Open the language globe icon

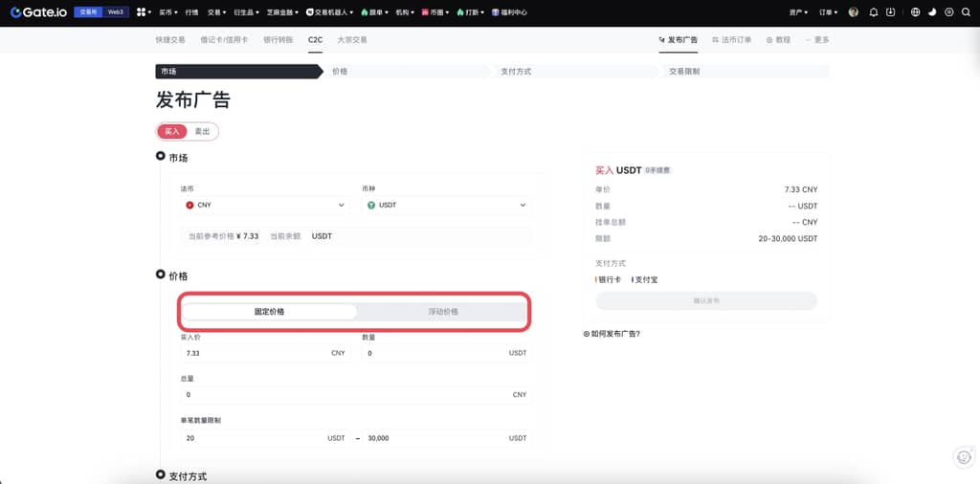click(915, 12)
